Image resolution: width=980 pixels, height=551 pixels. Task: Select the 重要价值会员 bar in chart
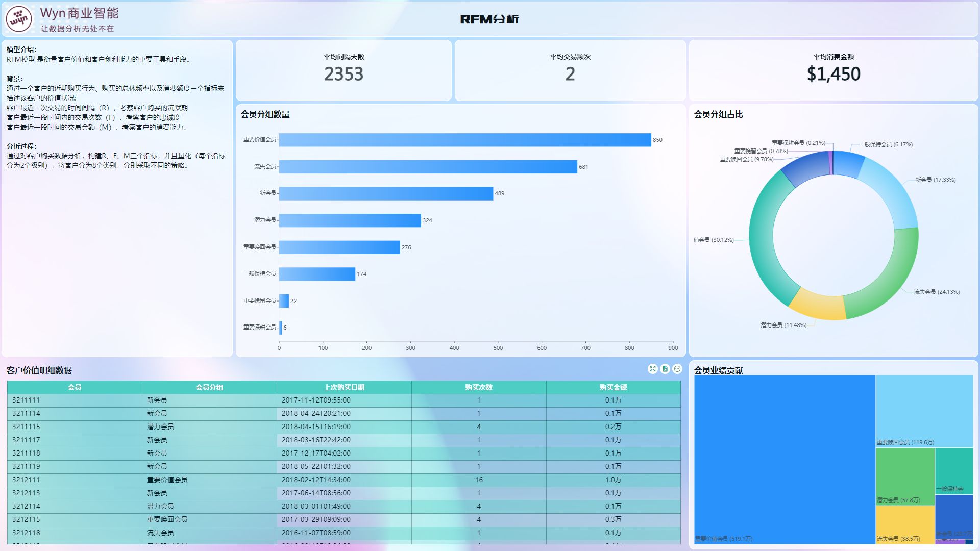[464, 140]
